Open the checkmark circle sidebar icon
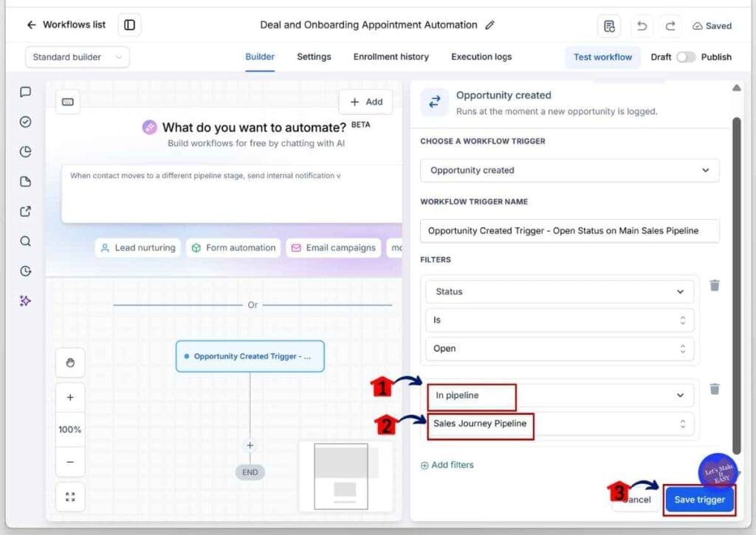 click(26, 122)
